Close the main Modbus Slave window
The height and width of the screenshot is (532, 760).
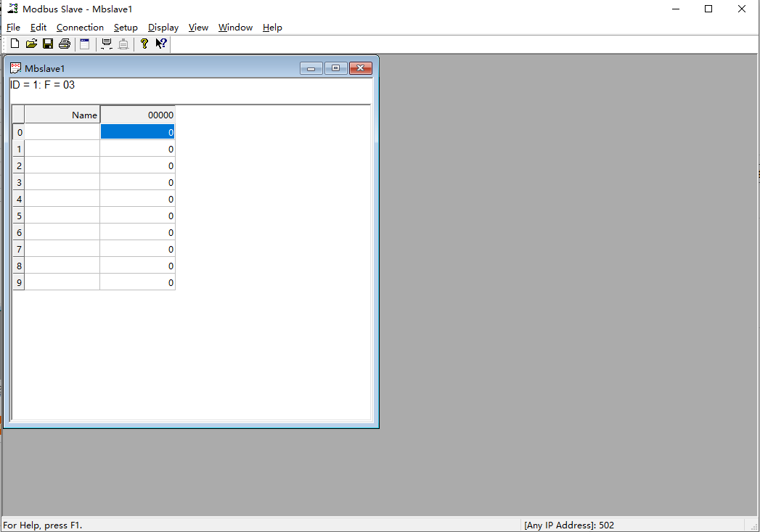tap(742, 9)
